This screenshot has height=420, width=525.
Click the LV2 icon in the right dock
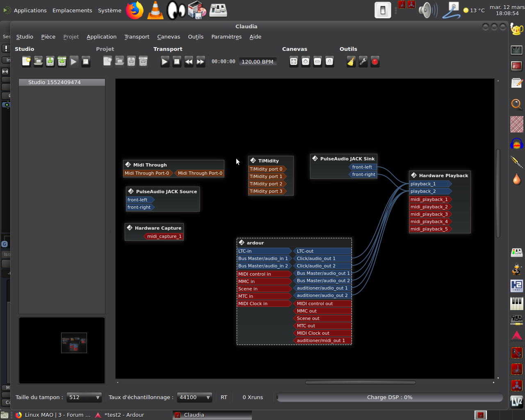(517, 402)
